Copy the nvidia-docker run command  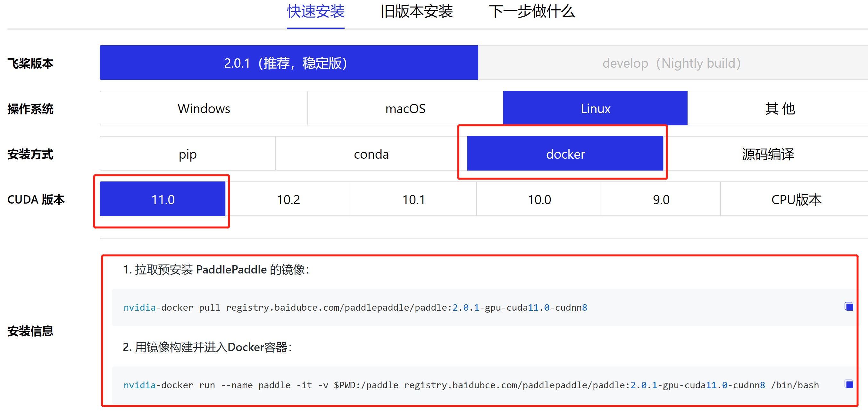[x=848, y=384]
